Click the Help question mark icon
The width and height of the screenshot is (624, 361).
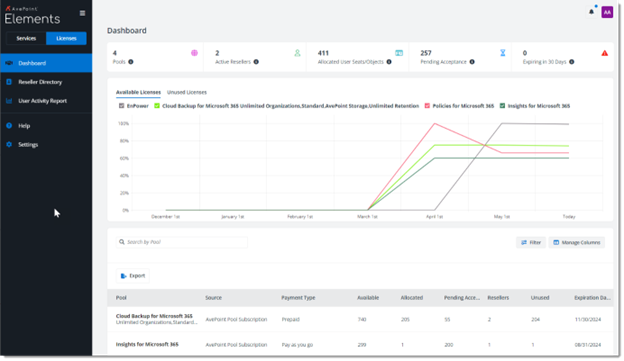pos(9,126)
